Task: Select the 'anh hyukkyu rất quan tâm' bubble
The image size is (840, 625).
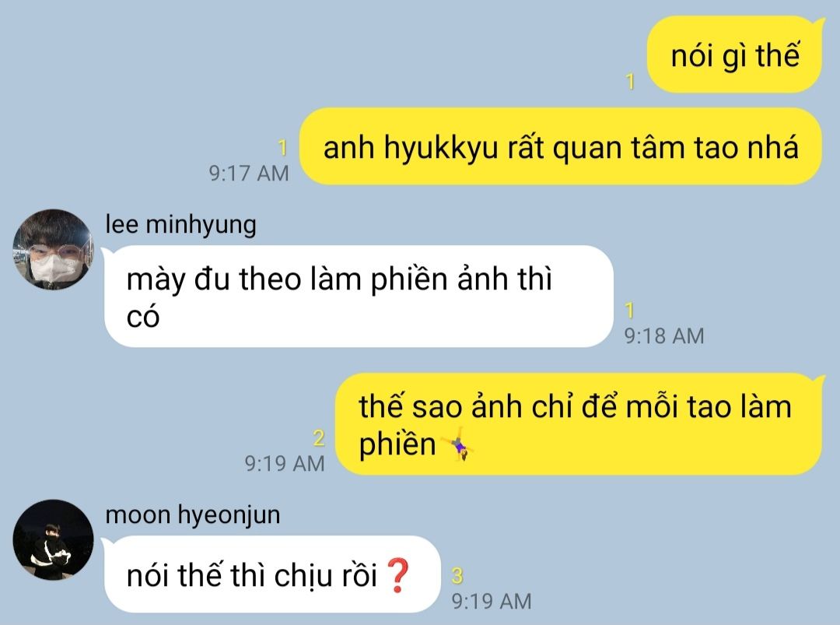Action: click(x=560, y=146)
